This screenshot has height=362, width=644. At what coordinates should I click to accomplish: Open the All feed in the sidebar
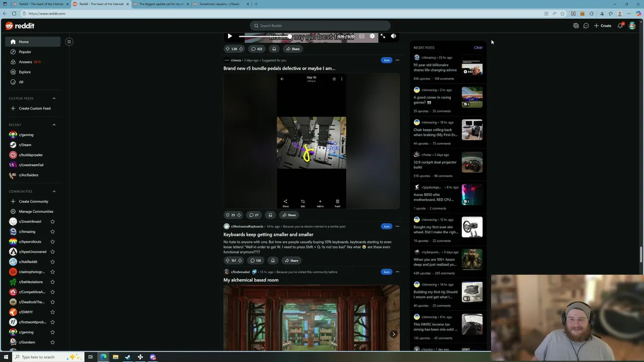click(x=33, y=82)
